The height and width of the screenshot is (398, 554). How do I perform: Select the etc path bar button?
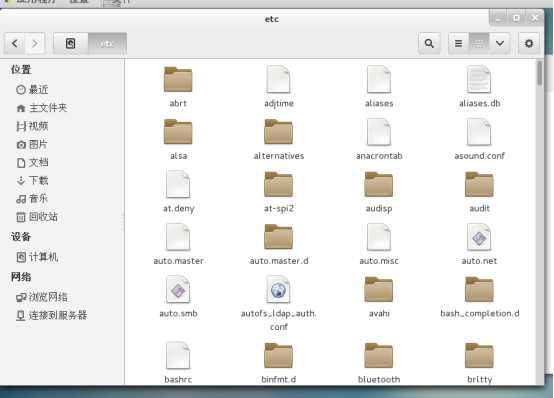107,43
